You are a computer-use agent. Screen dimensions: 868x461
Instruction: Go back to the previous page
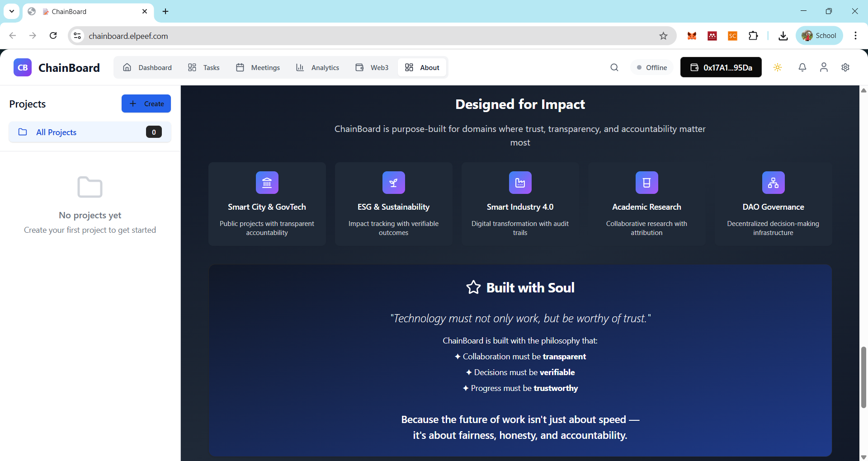[x=13, y=36]
